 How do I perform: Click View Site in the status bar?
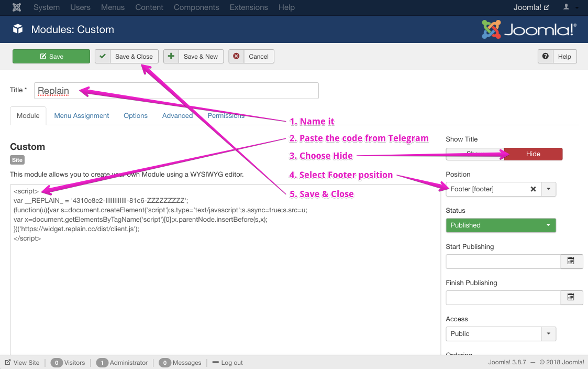coord(22,363)
